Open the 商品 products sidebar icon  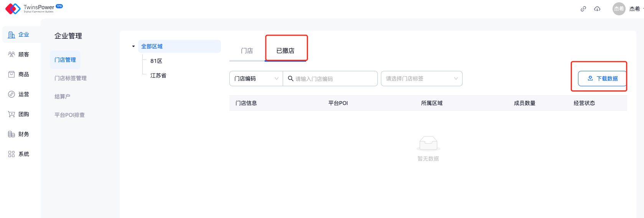click(x=12, y=74)
